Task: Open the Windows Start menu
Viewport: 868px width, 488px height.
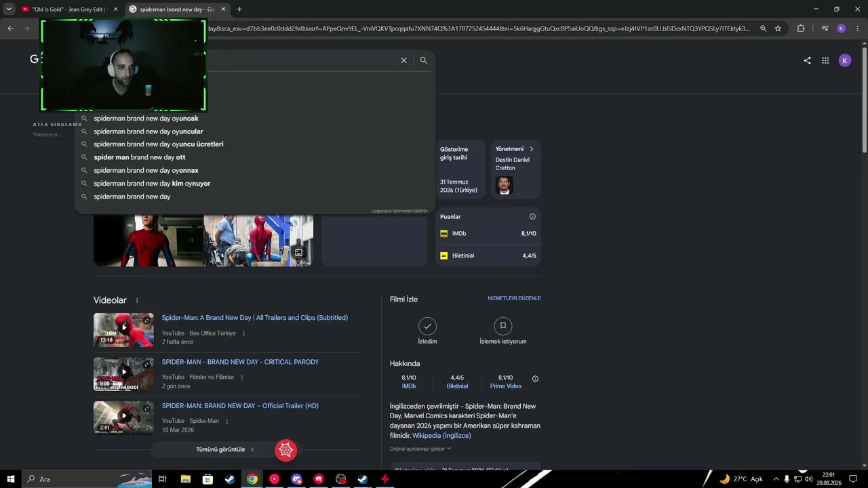Action: [x=11, y=479]
